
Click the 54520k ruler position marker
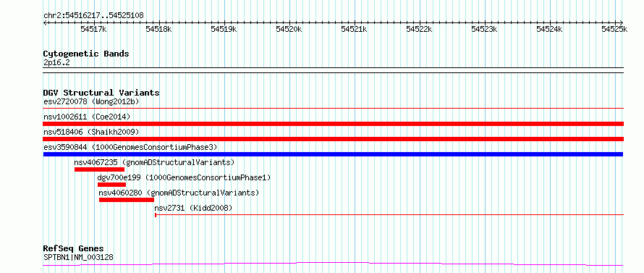click(x=289, y=29)
